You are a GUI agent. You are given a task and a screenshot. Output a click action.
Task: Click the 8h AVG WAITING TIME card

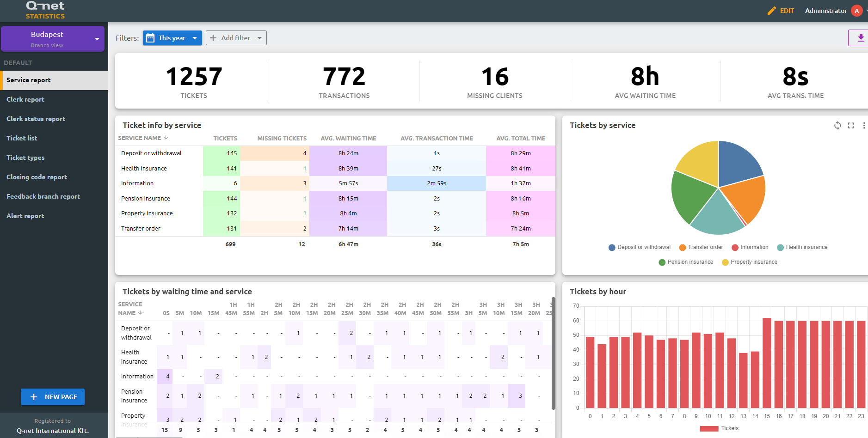645,82
